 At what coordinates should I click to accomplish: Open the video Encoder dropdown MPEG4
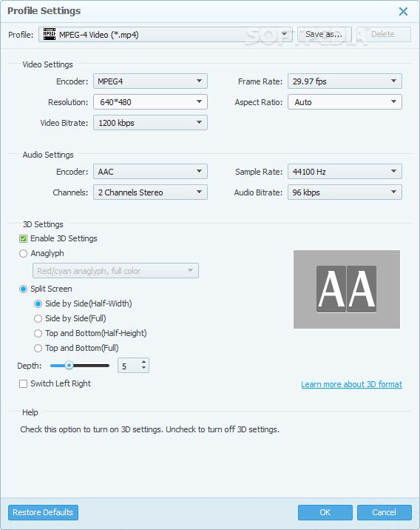pyautogui.click(x=150, y=81)
